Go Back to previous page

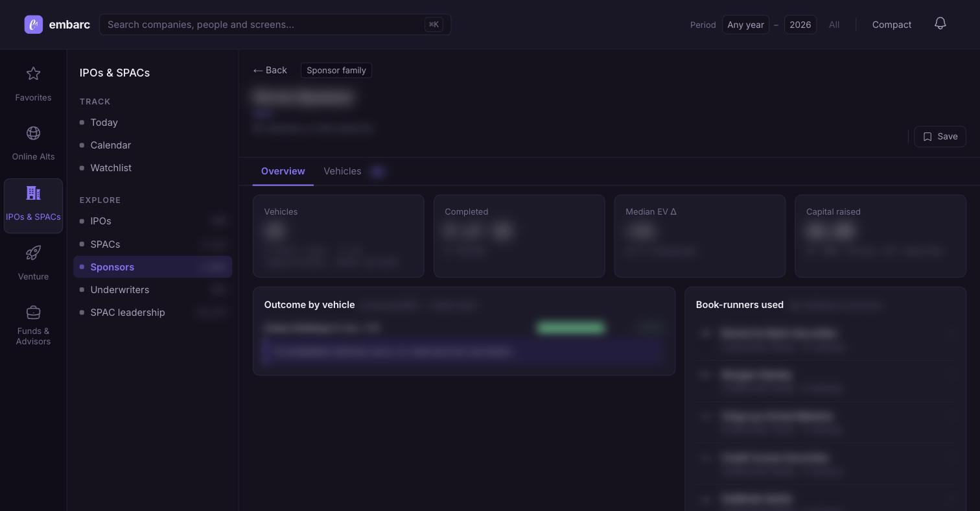[270, 70]
